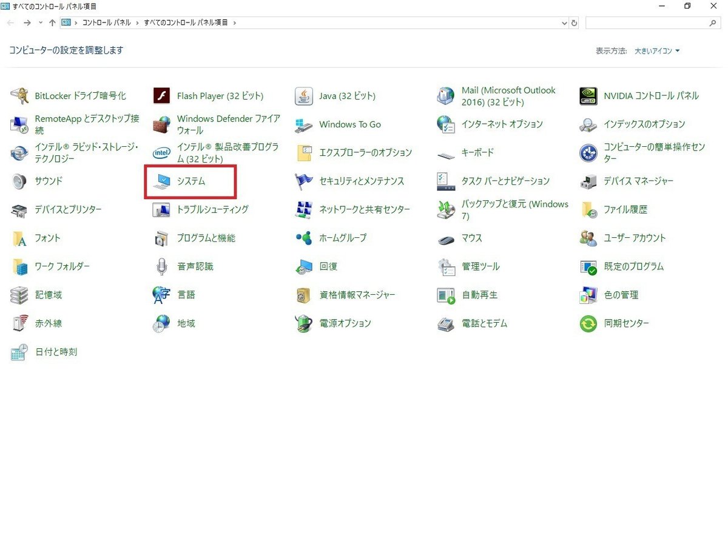Open the マウス link
The image size is (728, 560).
(471, 238)
